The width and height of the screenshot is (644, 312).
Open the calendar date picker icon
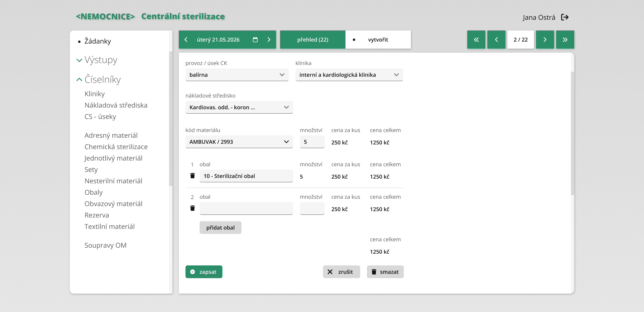click(x=255, y=40)
